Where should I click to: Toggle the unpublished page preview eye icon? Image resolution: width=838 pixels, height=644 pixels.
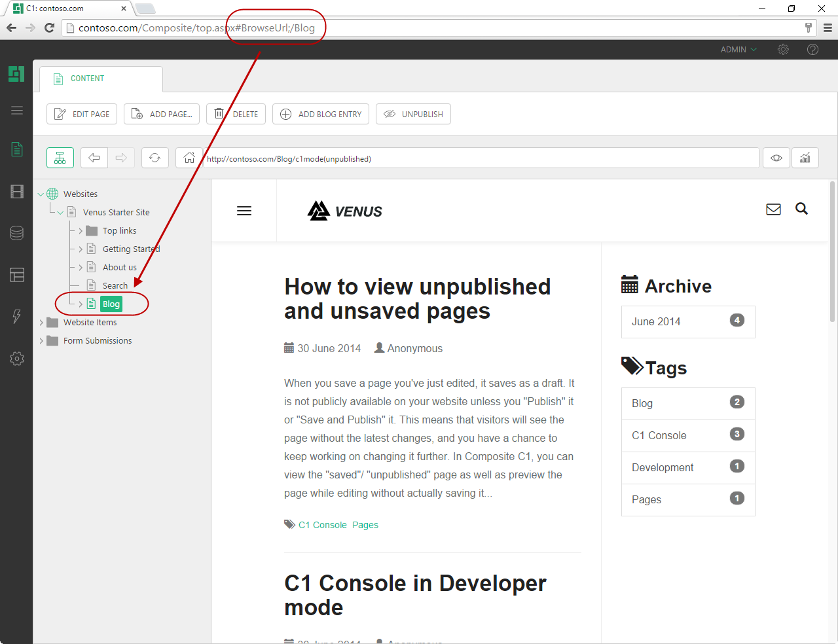(776, 158)
